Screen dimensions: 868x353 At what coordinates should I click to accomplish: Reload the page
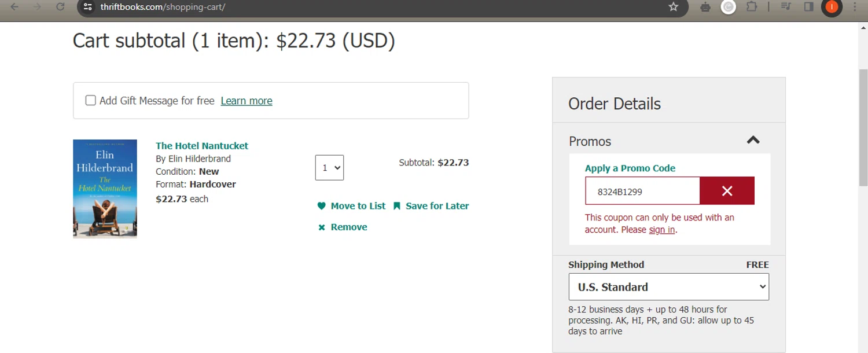(60, 7)
